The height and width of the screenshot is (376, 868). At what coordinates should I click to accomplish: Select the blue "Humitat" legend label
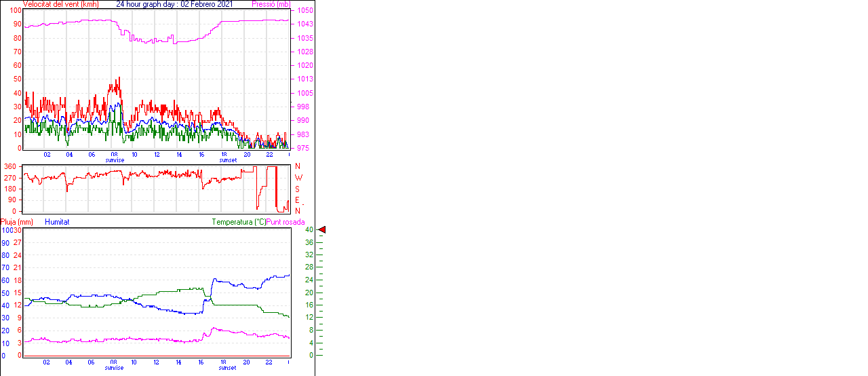[57, 222]
